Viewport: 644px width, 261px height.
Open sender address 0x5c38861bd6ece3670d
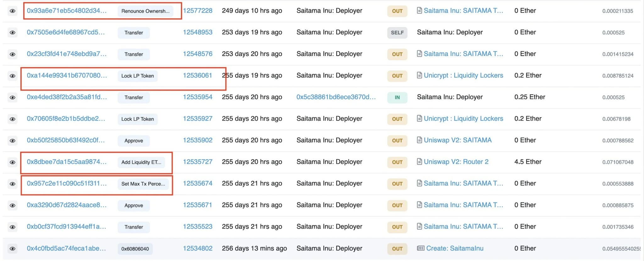[x=336, y=97]
